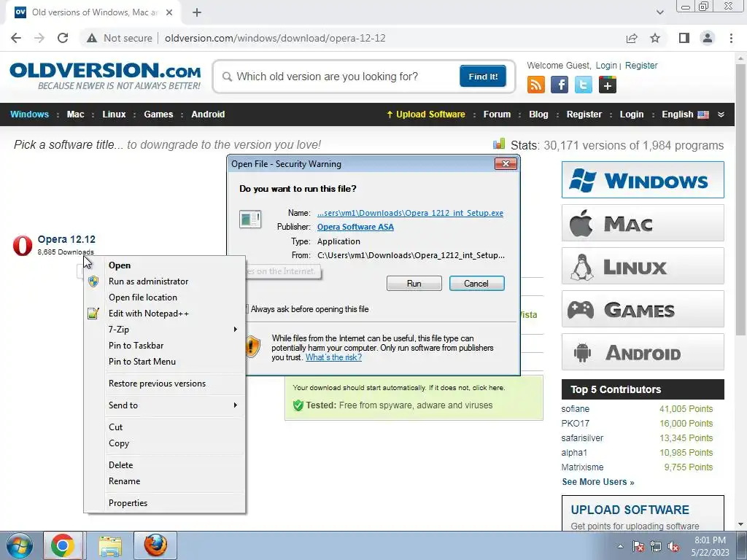Click the Find It! button
The height and width of the screenshot is (560, 747).
tap(483, 76)
